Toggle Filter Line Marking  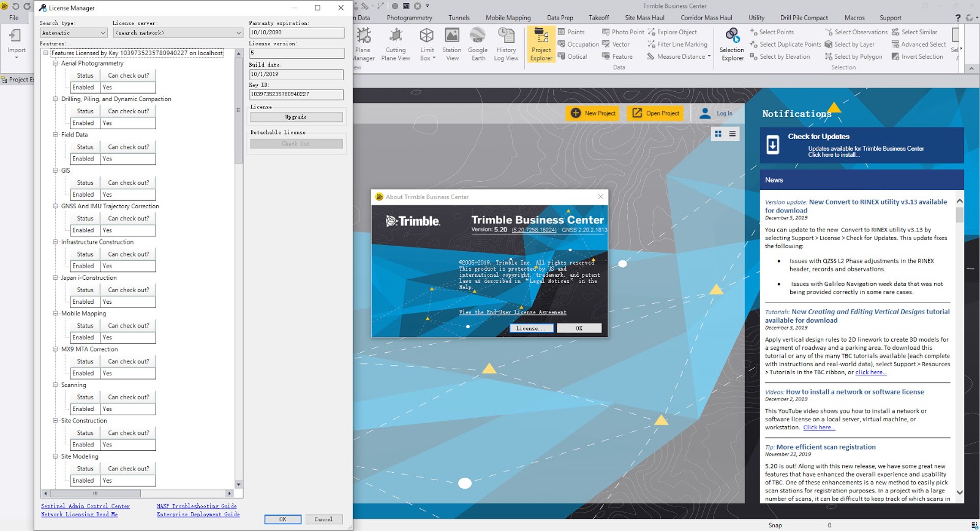[677, 44]
